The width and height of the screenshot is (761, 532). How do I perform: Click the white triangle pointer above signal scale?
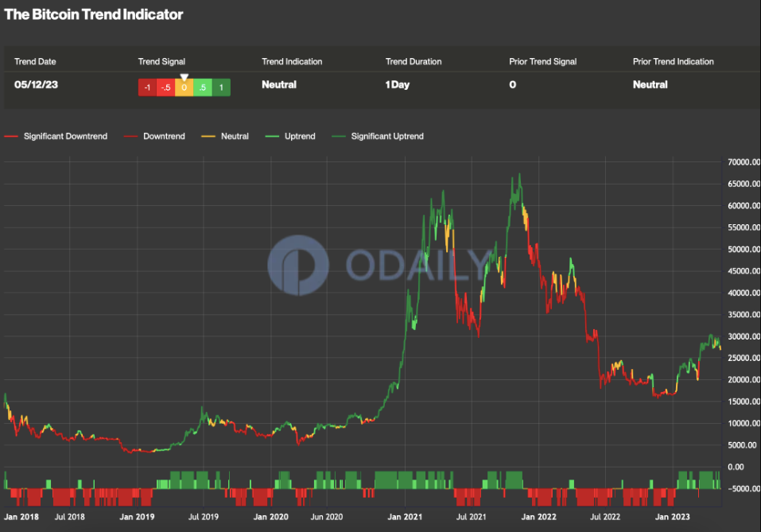coord(184,77)
